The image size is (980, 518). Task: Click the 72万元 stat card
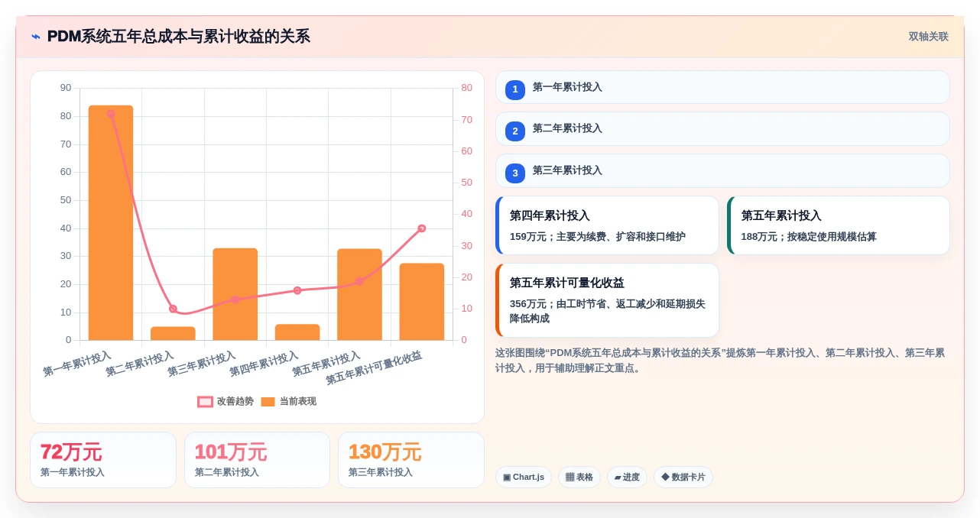tap(103, 460)
